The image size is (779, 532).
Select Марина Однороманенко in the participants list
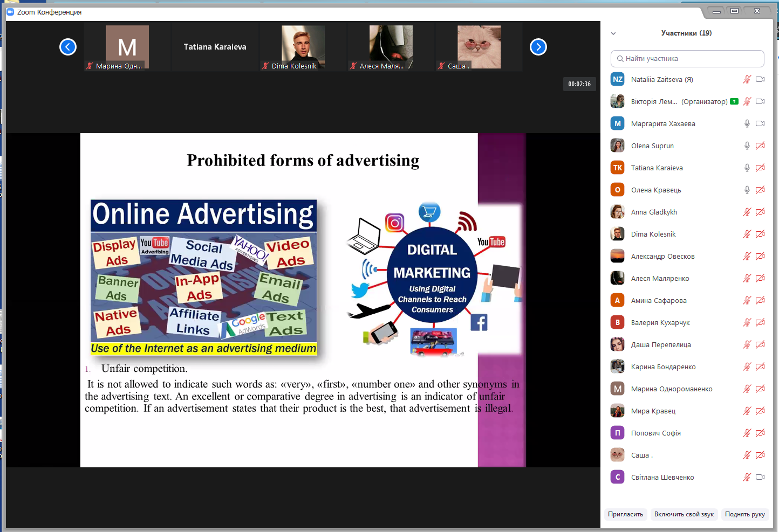(687, 389)
